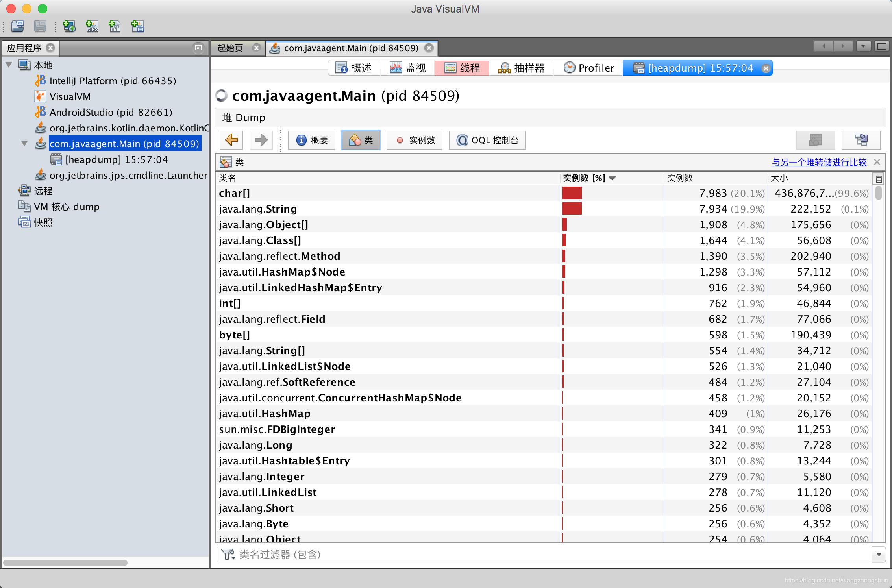Click the VM 核心 dump node icon

coord(24,207)
